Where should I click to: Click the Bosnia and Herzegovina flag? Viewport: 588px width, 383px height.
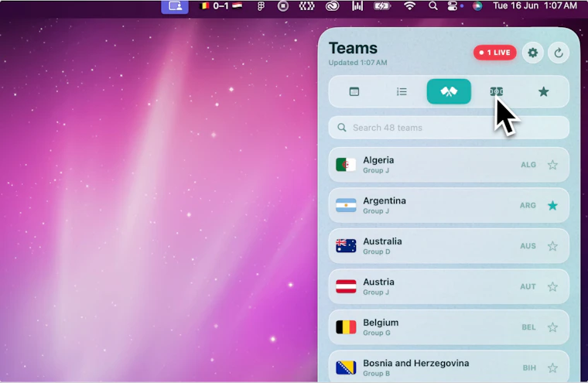346,368
